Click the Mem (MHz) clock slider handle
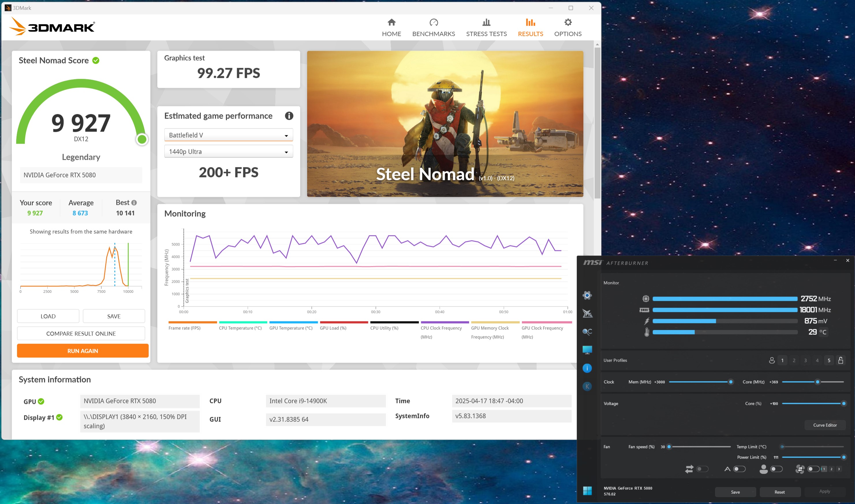Screen dimensions: 855x504 click(x=731, y=382)
